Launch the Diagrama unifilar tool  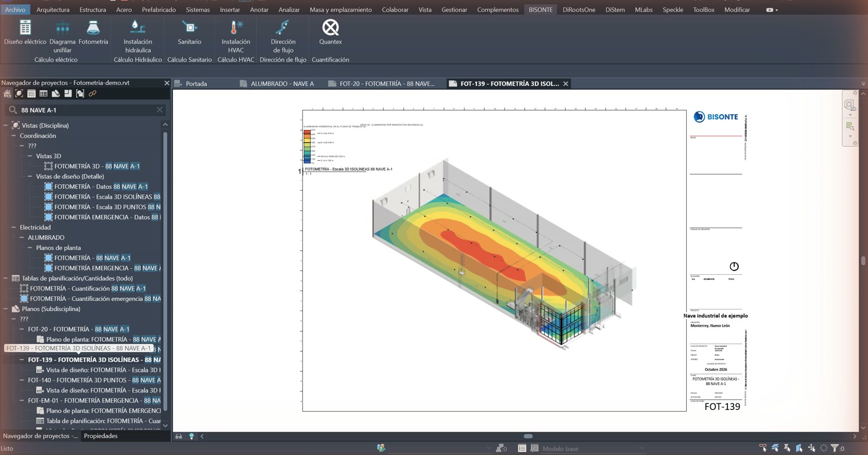tap(62, 36)
